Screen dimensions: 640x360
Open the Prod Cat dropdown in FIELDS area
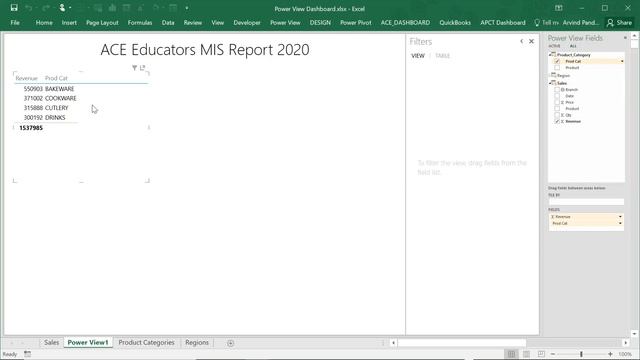pyautogui.click(x=620, y=223)
